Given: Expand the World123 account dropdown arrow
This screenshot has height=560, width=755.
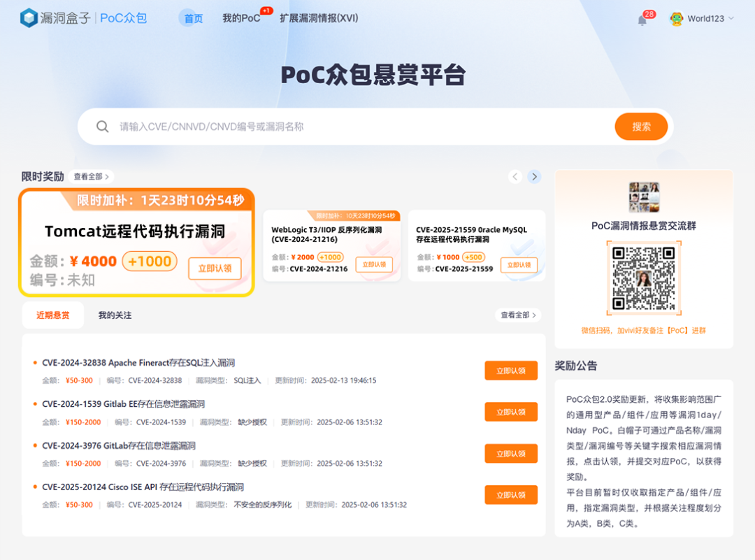Looking at the screenshot, I should pyautogui.click(x=731, y=18).
